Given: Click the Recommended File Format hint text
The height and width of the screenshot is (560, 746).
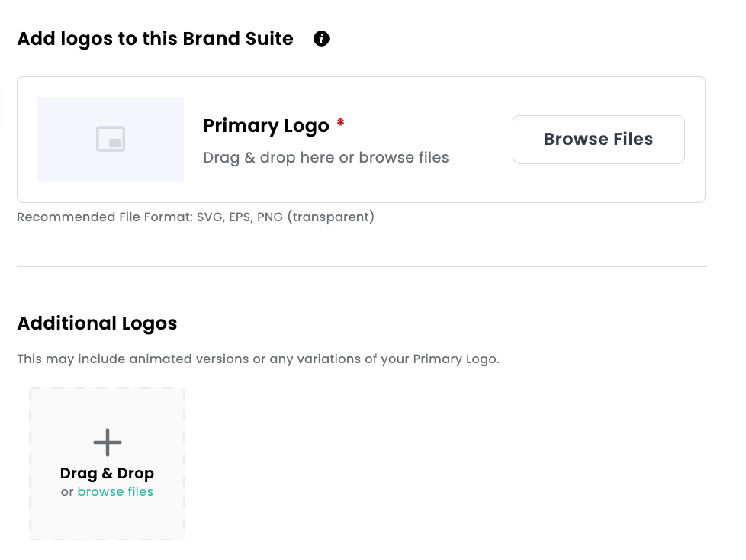Looking at the screenshot, I should click(x=195, y=217).
